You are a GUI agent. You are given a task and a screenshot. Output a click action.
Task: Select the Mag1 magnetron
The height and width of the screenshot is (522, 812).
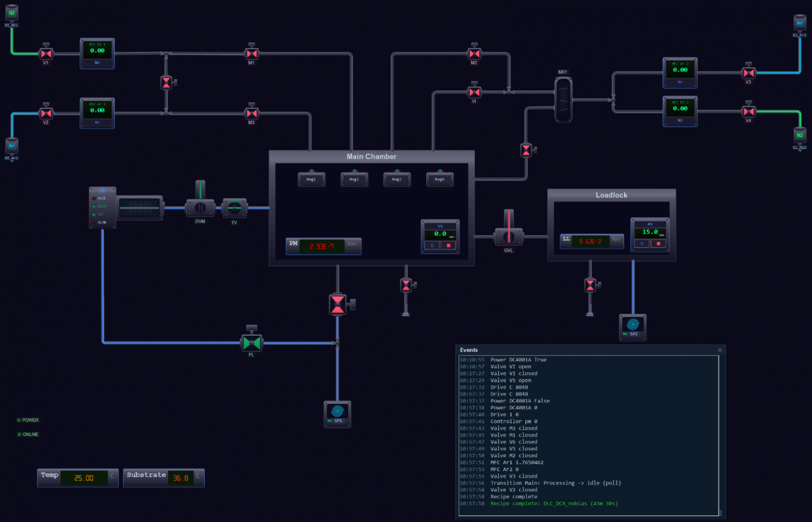(311, 179)
